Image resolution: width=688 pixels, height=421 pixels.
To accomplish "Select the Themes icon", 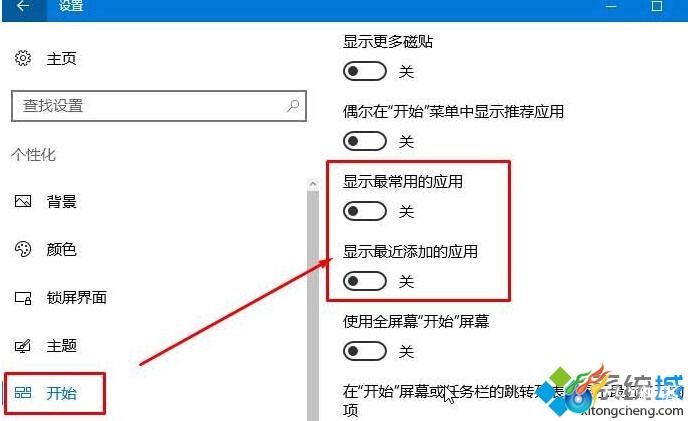I will (23, 346).
